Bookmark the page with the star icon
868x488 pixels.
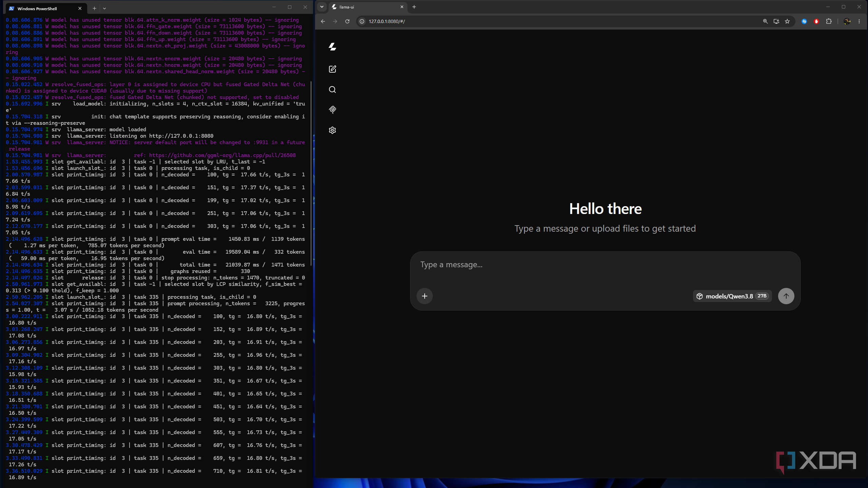tap(787, 21)
